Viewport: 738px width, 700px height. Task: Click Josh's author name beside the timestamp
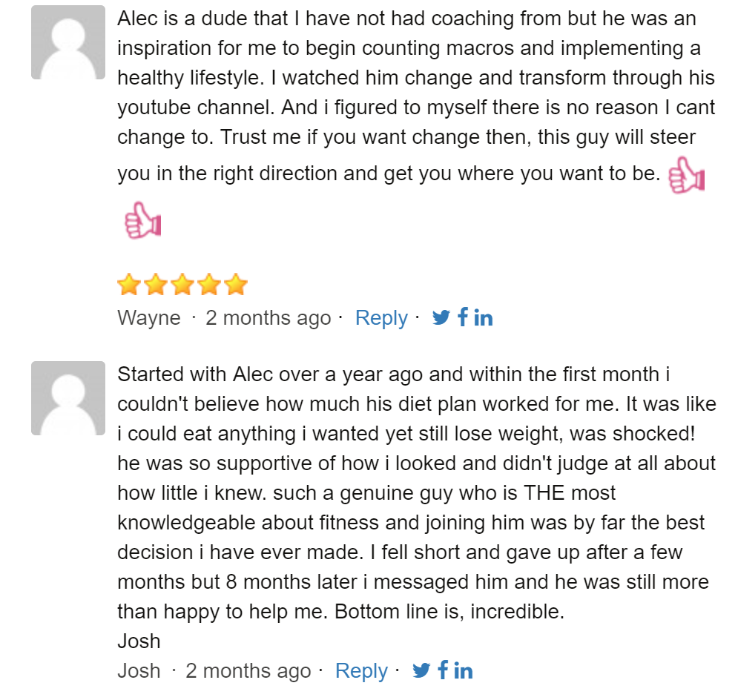click(139, 671)
